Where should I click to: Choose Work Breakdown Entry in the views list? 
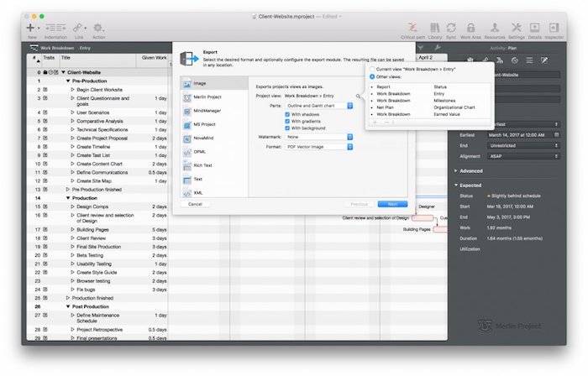pos(430,94)
